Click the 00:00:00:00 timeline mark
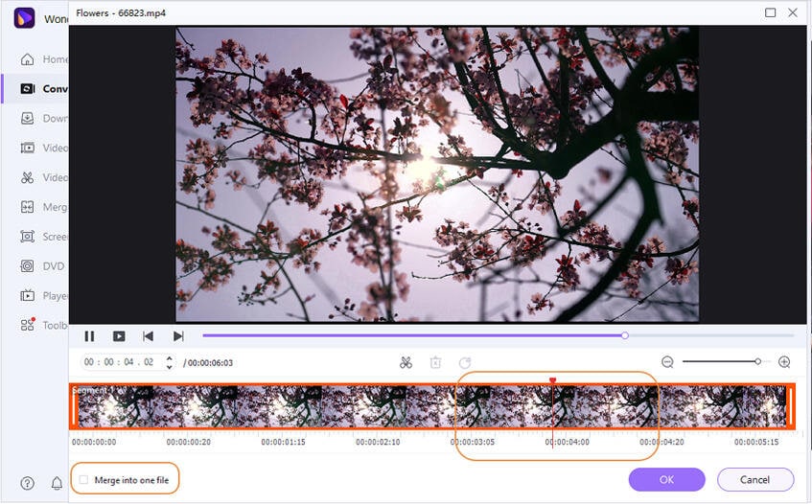The height and width of the screenshot is (504, 812). coord(94,443)
